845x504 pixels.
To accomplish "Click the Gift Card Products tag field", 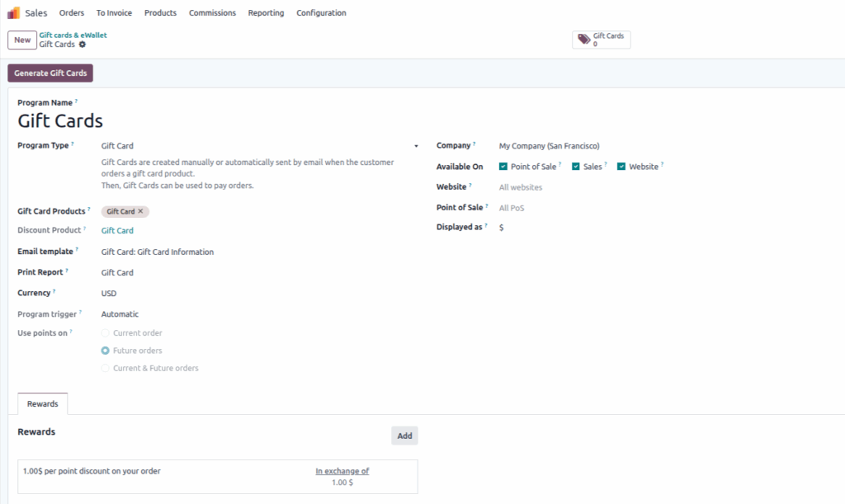I will click(259, 212).
